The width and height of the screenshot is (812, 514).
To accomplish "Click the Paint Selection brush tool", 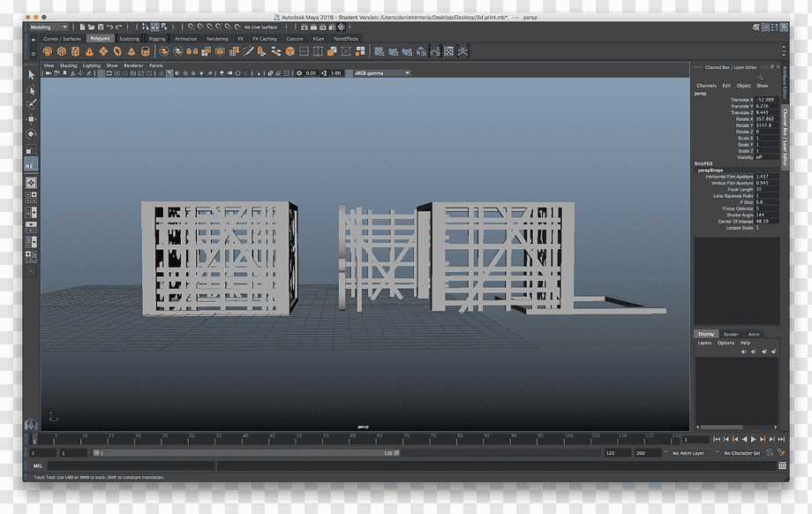I will click(31, 104).
